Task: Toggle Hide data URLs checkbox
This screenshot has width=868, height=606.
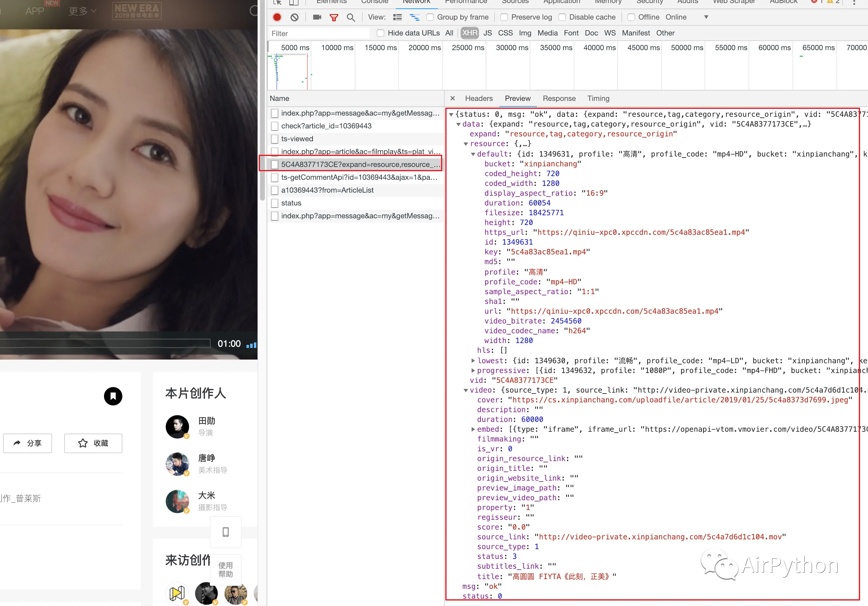Action: coord(380,33)
